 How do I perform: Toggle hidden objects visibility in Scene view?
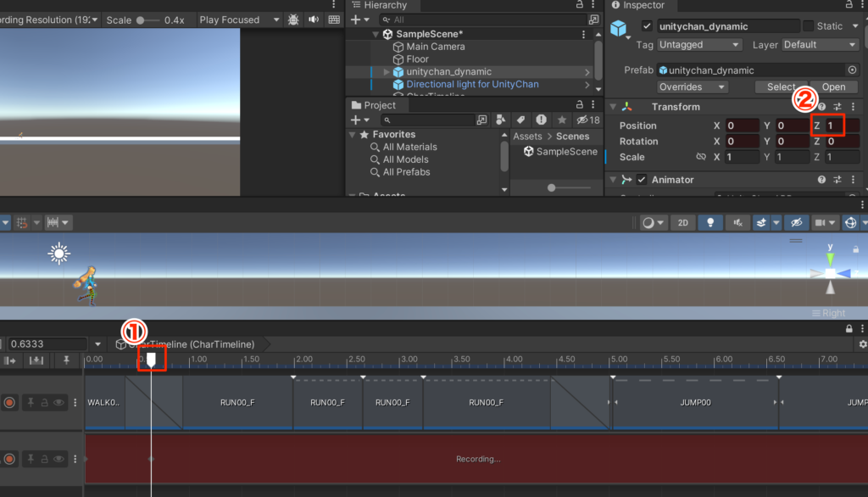point(797,223)
